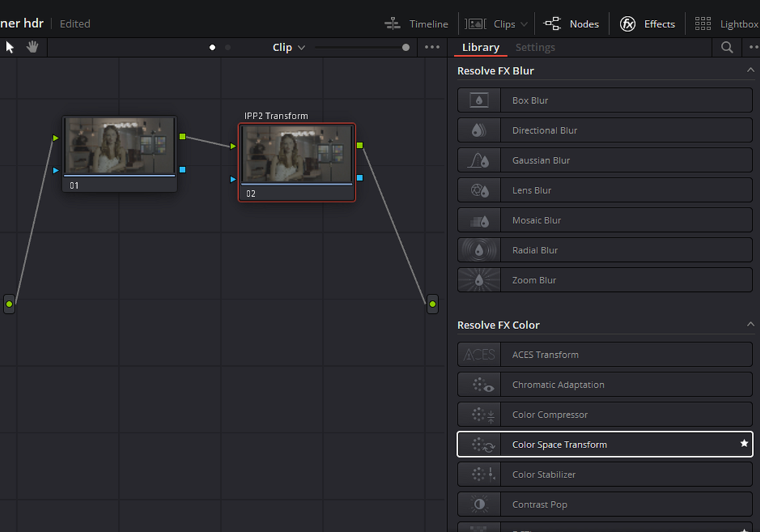The image size is (760, 532).
Task: Click the green RGB input of node 02
Action: pyautogui.click(x=233, y=146)
